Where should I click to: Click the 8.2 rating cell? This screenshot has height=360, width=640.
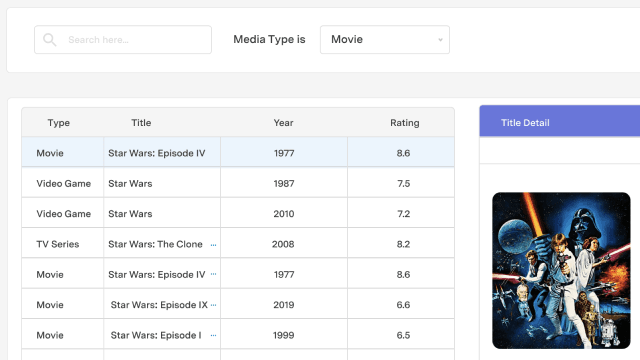(401, 243)
